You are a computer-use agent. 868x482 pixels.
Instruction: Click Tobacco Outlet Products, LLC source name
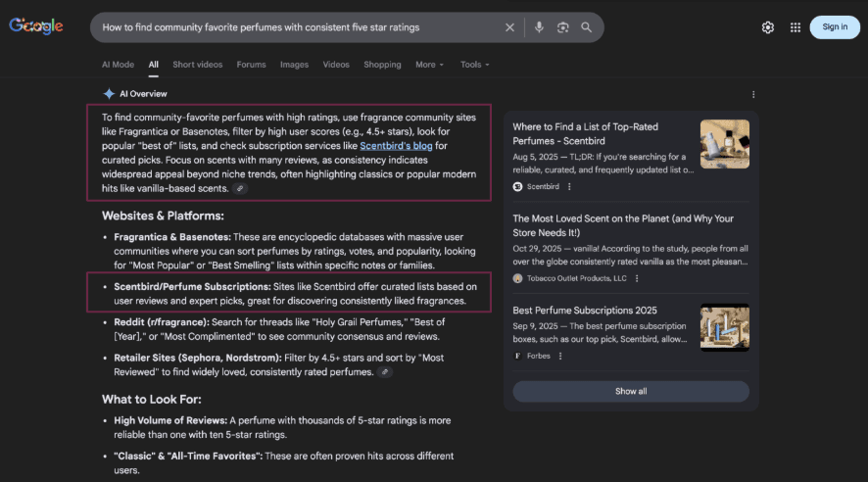576,278
